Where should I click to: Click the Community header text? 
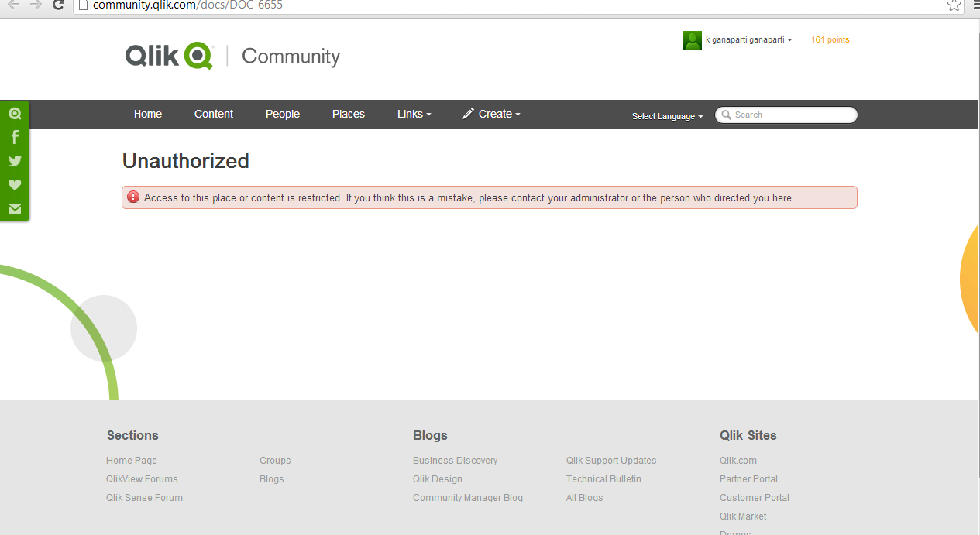(x=291, y=57)
